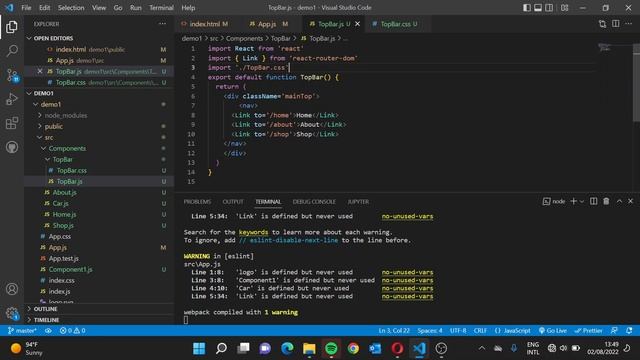
Task: Switch to the App.js editor tab
Action: click(x=268, y=24)
